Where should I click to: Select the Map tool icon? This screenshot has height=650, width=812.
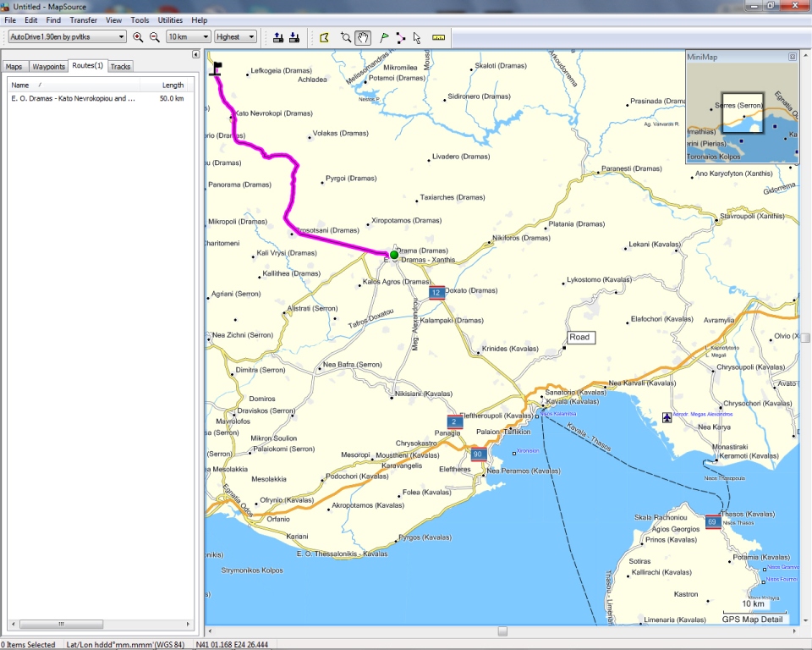[324, 37]
